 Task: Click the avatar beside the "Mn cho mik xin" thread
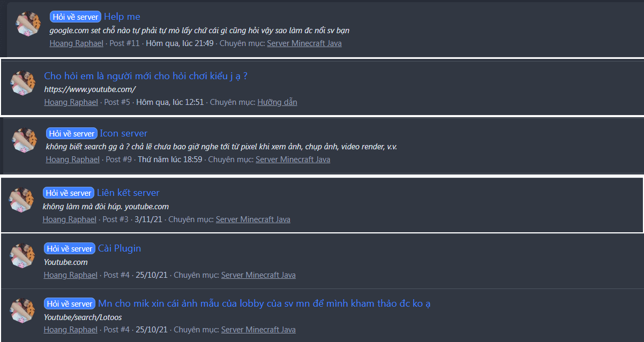[23, 311]
